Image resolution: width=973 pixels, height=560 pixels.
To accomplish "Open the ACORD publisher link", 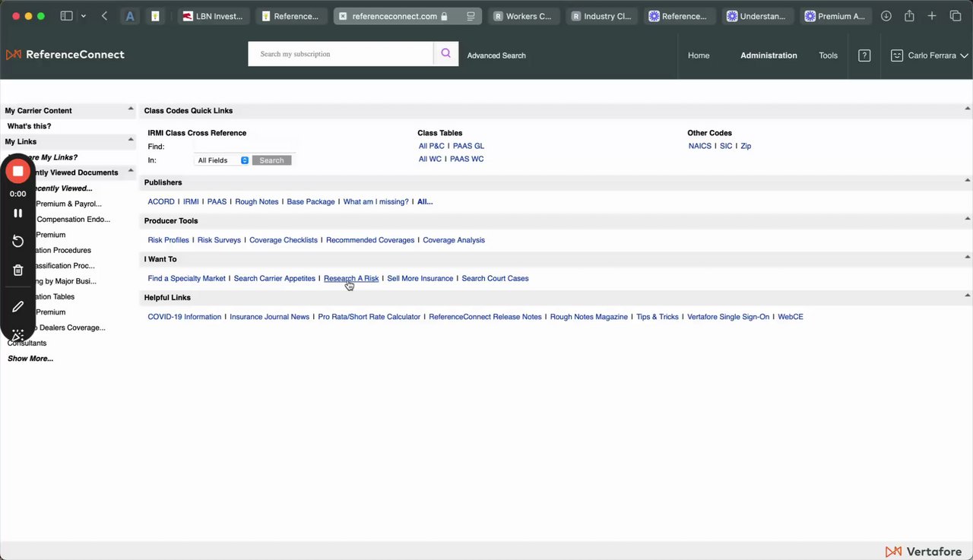I will [x=161, y=201].
